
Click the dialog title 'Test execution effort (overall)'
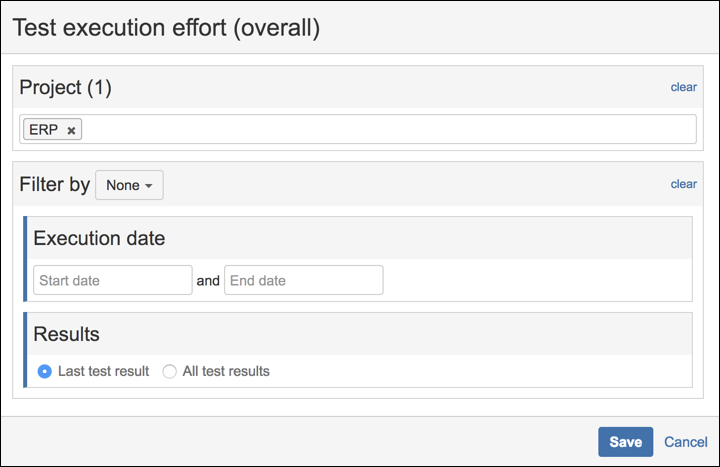166,27
